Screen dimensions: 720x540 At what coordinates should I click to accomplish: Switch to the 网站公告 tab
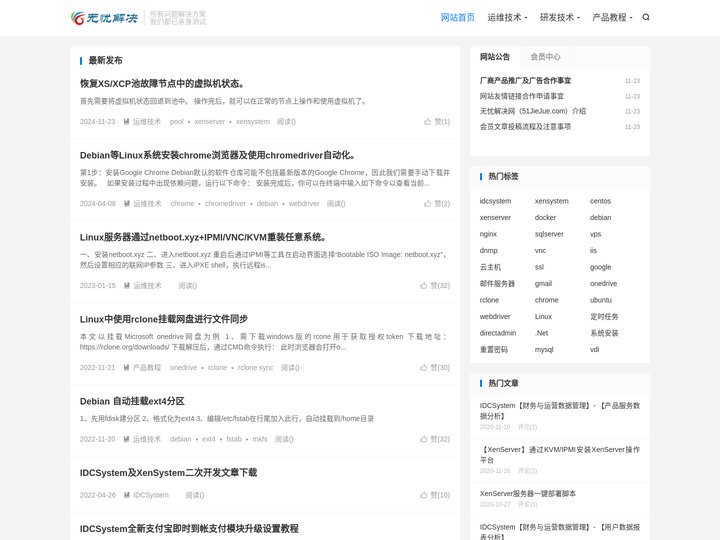coord(495,57)
